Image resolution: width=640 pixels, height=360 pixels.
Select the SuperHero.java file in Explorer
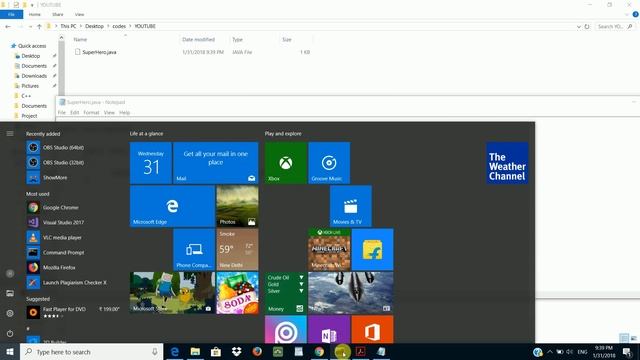pos(99,52)
